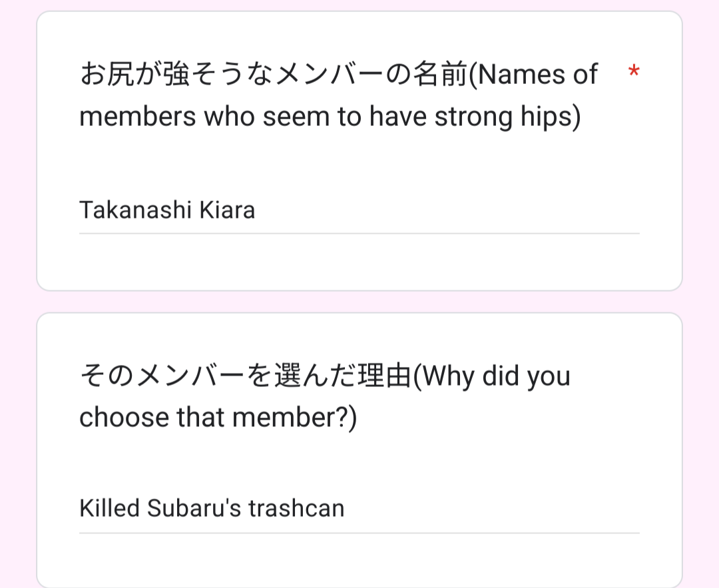Click the Japanese title 'お尻が強そうなメンバーの名前'
719x588 pixels.
click(x=273, y=75)
